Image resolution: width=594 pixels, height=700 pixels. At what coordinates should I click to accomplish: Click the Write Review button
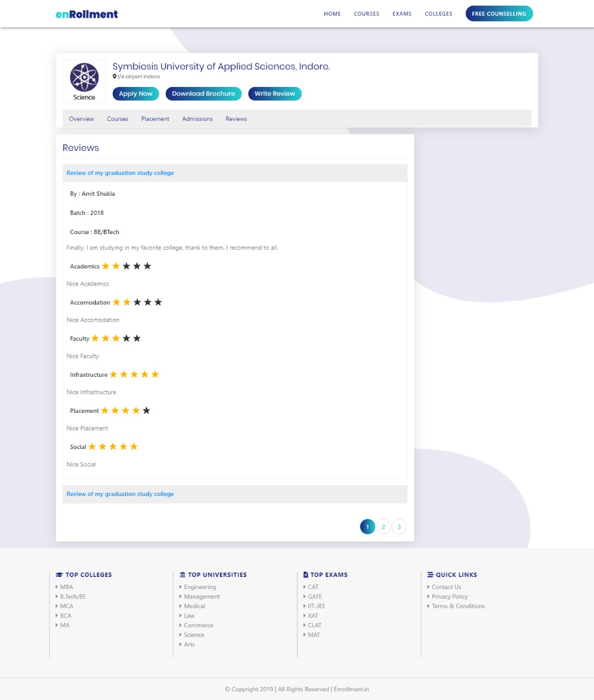point(275,94)
